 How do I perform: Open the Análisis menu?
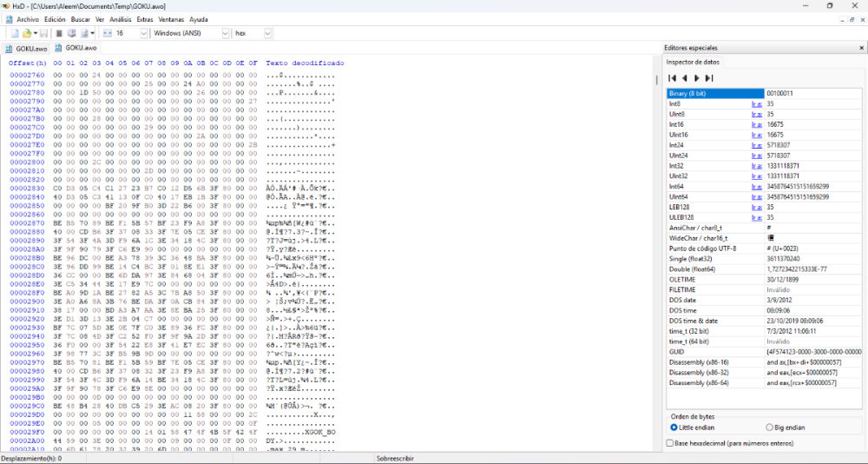[121, 19]
